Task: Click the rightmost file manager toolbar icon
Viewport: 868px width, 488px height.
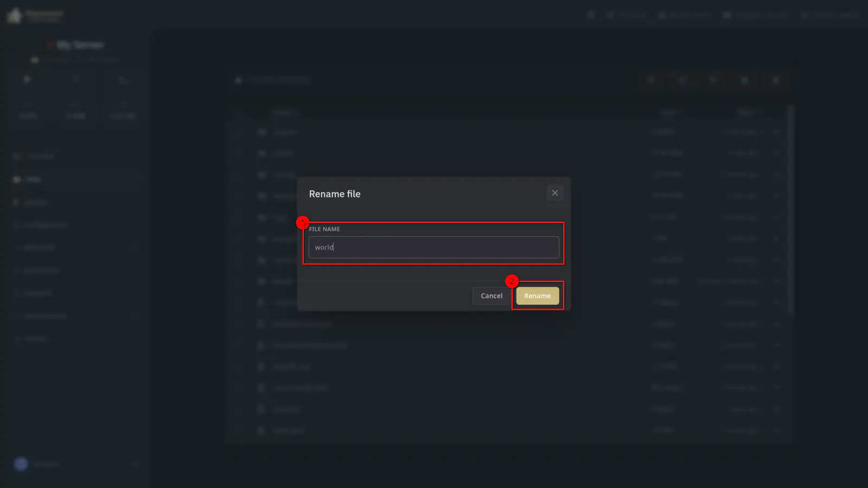Action: pos(776,80)
